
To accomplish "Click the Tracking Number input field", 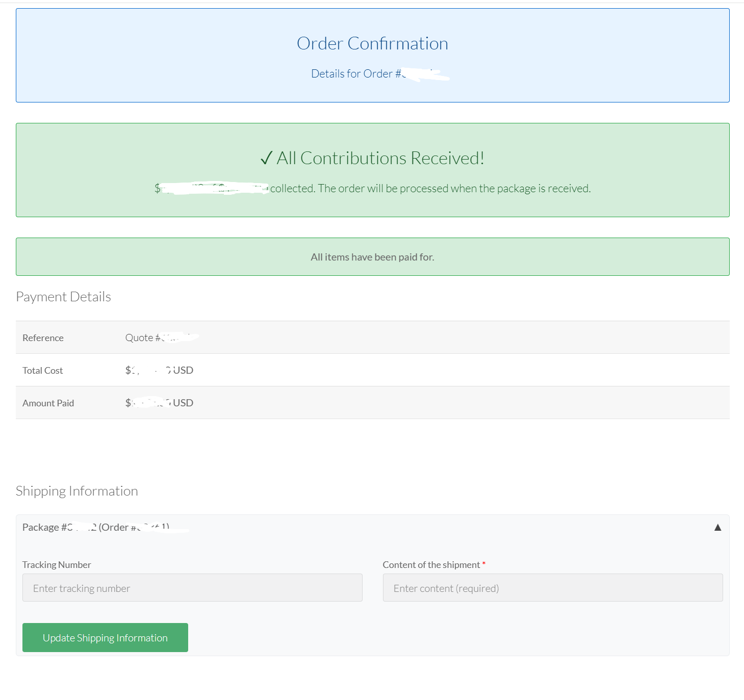I will [192, 588].
